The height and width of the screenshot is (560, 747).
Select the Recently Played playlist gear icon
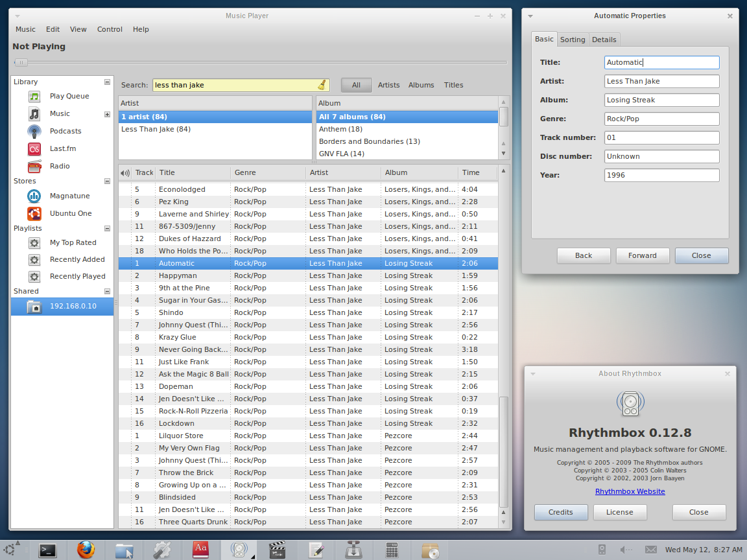pos(34,277)
